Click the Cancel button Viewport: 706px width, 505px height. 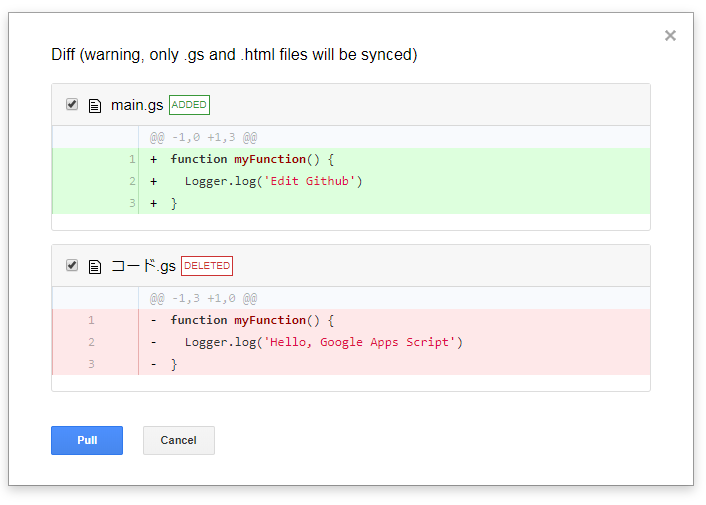179,440
